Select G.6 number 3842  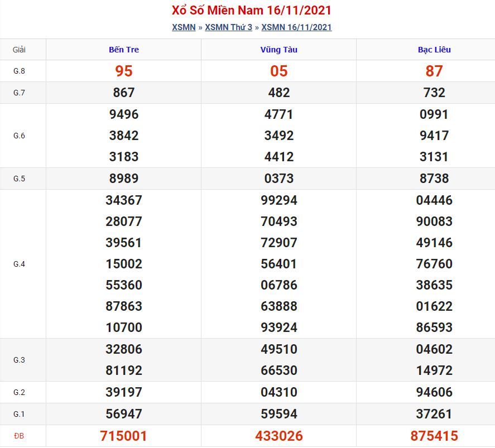pyautogui.click(x=124, y=136)
